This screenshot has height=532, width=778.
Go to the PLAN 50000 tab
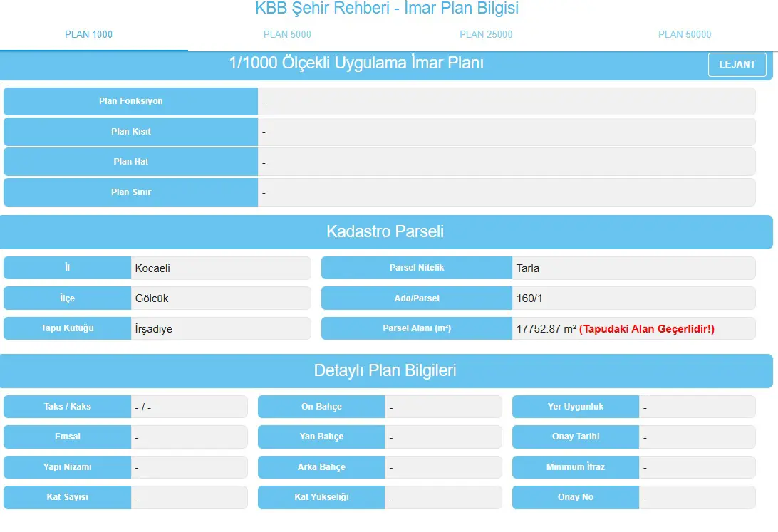(x=685, y=34)
